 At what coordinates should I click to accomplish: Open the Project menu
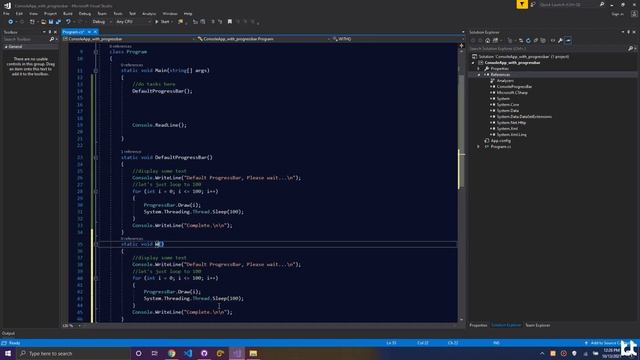[x=50, y=13]
